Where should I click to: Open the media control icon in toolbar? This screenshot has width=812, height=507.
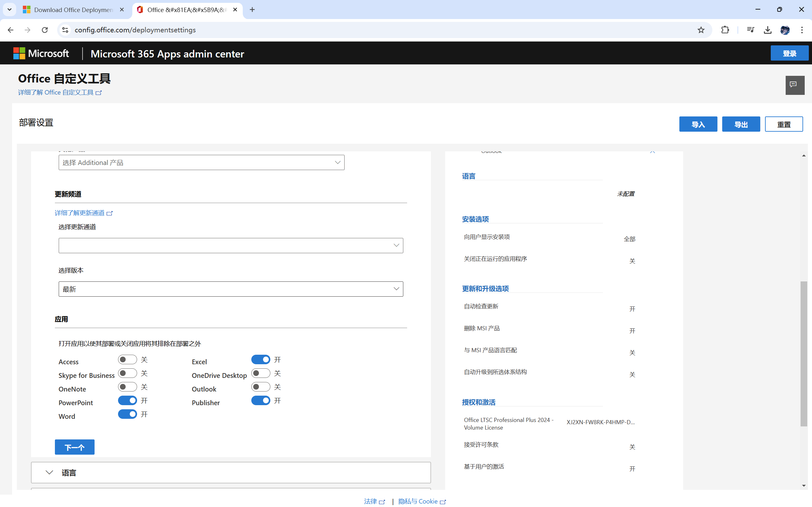750,30
